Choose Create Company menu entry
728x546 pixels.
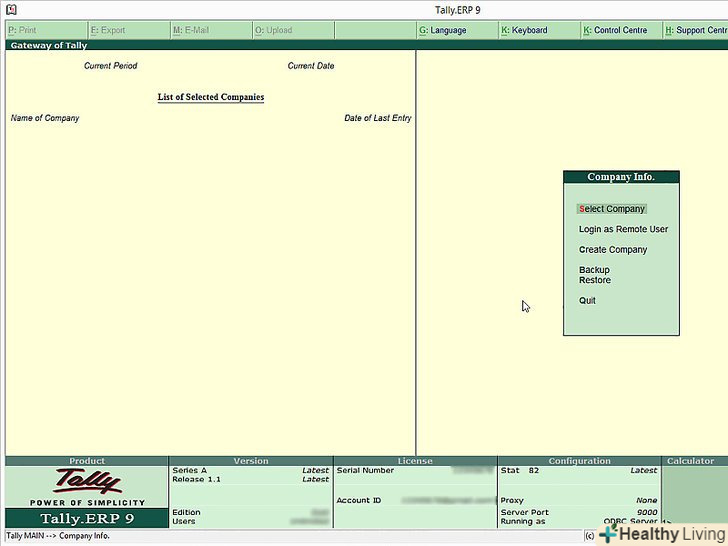point(612,250)
